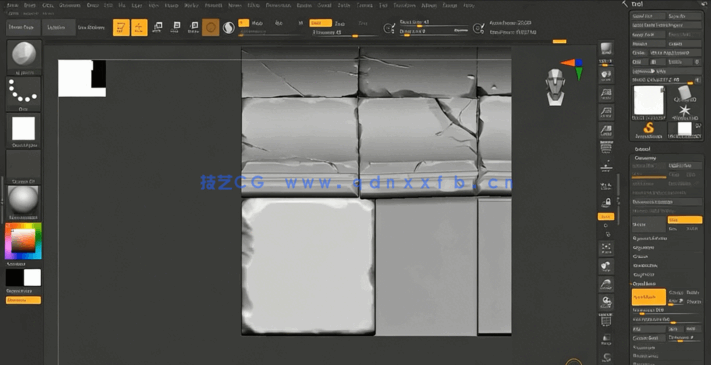Image resolution: width=711 pixels, height=365 pixels.
Task: Click the Rotate view icon on right shelf
Action: tap(606, 302)
